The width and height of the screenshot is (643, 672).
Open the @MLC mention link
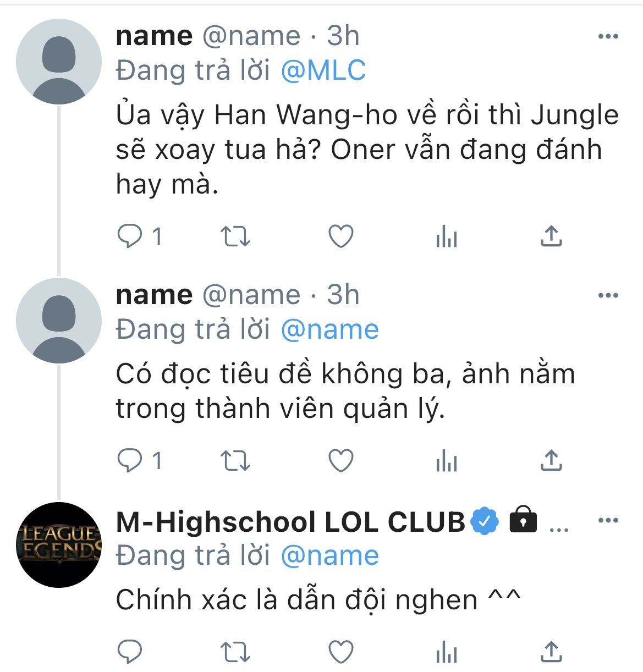[x=323, y=70]
